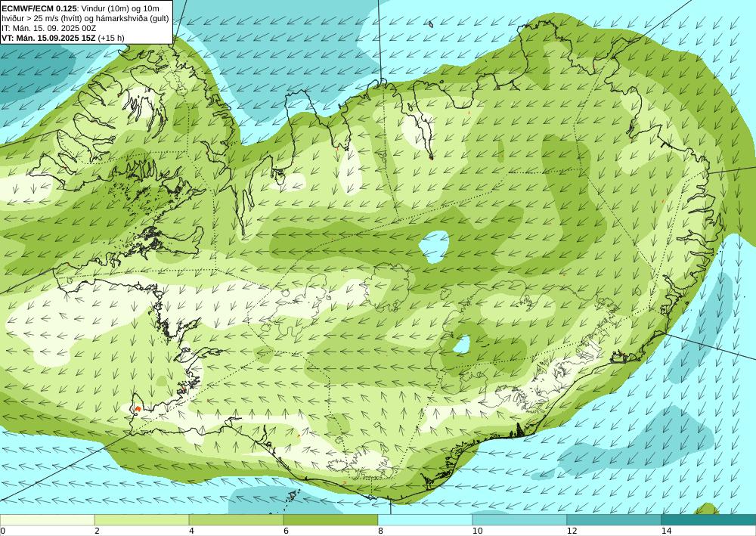Click the smaller cyan patch on the southern glacier
This screenshot has height=536, width=756.
pos(461,345)
